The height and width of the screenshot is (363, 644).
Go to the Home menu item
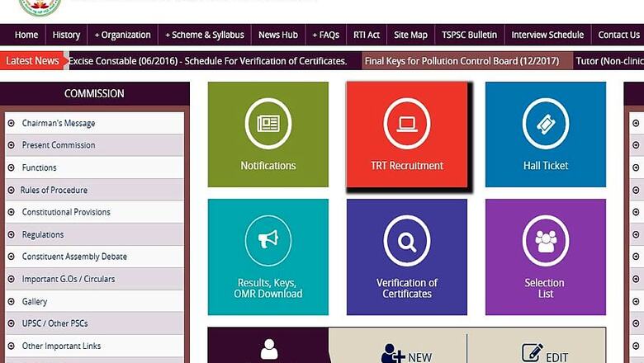coord(26,35)
